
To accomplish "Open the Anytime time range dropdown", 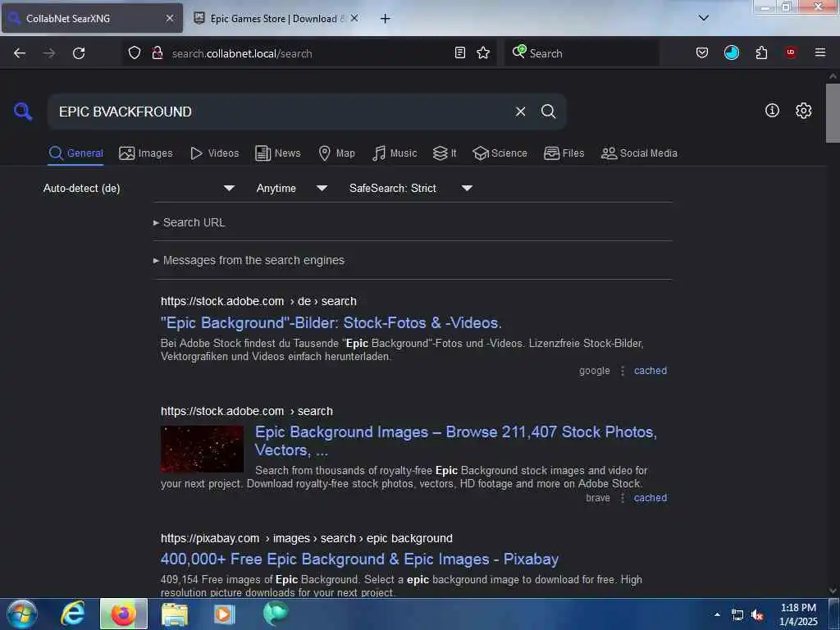I will point(291,188).
